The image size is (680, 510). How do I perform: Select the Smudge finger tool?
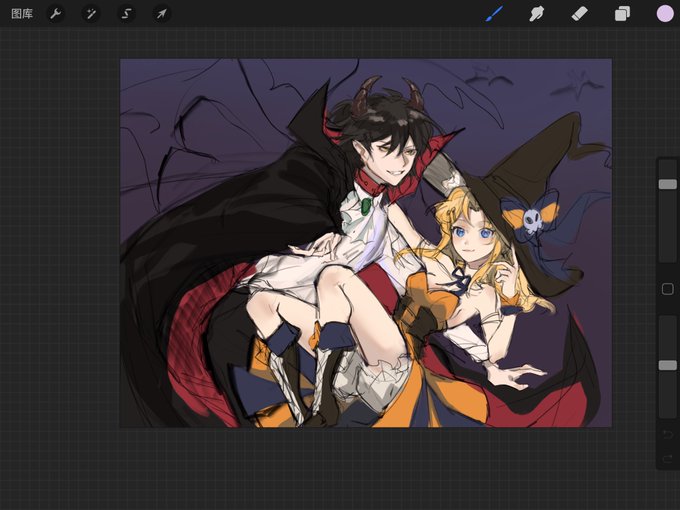click(536, 14)
